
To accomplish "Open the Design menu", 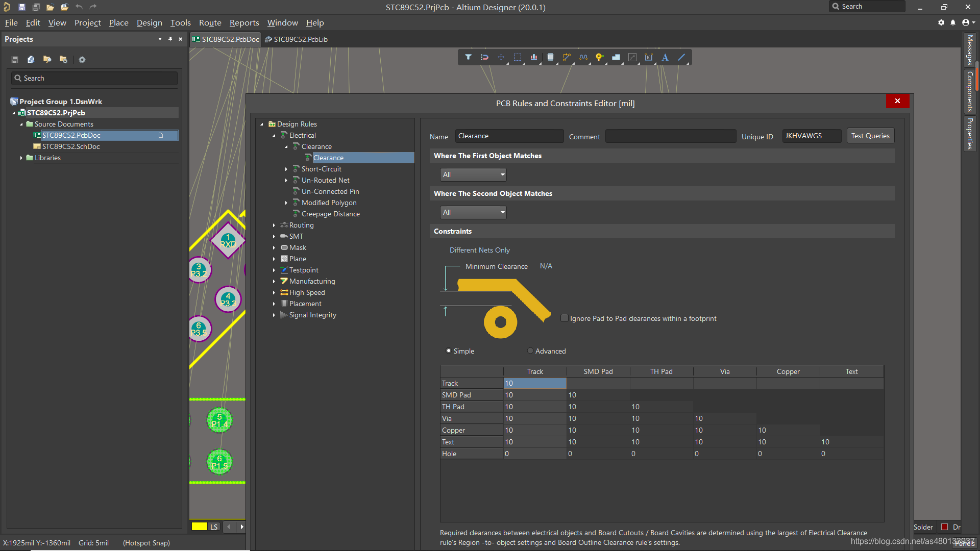I will click(x=149, y=23).
